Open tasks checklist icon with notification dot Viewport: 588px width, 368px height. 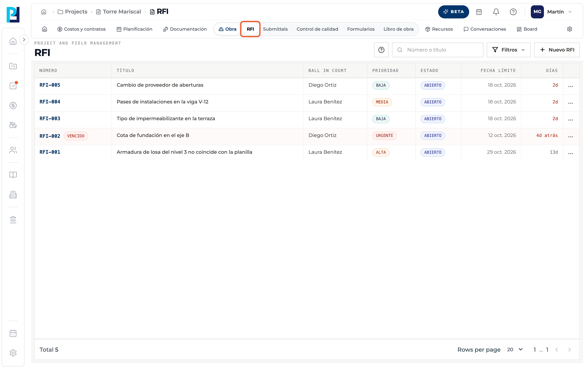13,86
